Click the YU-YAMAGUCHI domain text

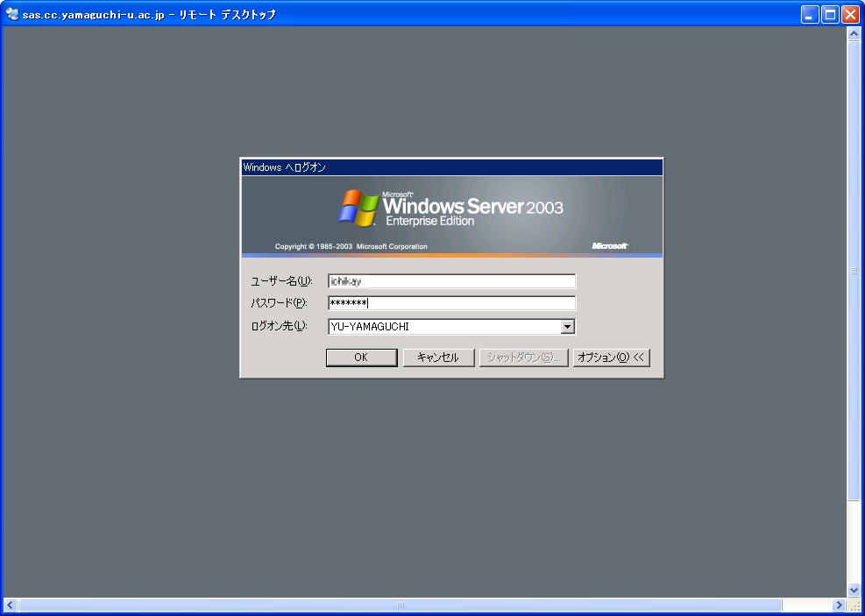point(370,327)
